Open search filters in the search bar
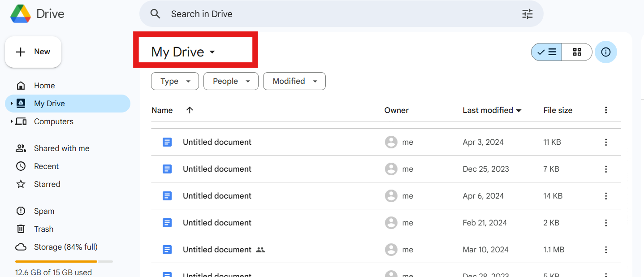The height and width of the screenshot is (277, 644). click(x=527, y=14)
